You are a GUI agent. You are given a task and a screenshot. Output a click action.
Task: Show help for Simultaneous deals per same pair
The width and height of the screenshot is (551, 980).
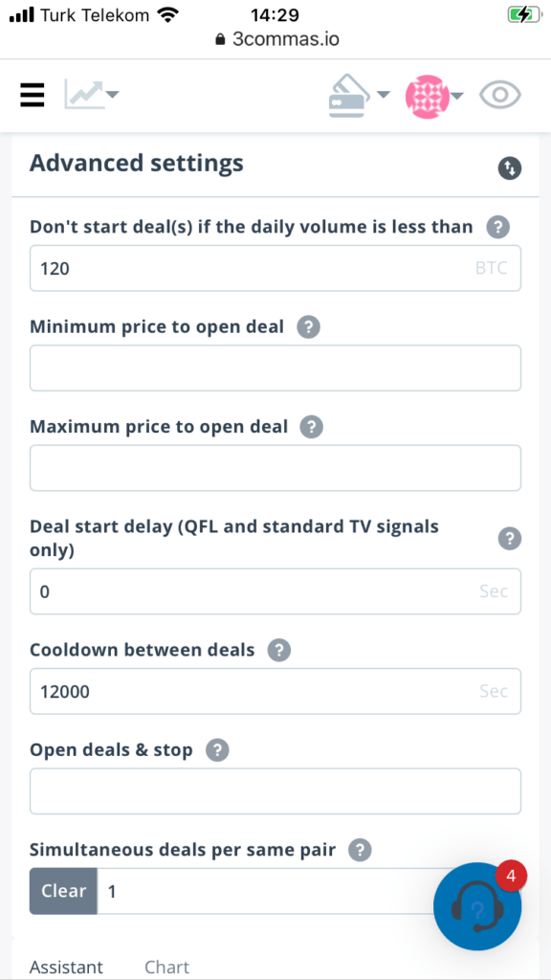tap(360, 850)
